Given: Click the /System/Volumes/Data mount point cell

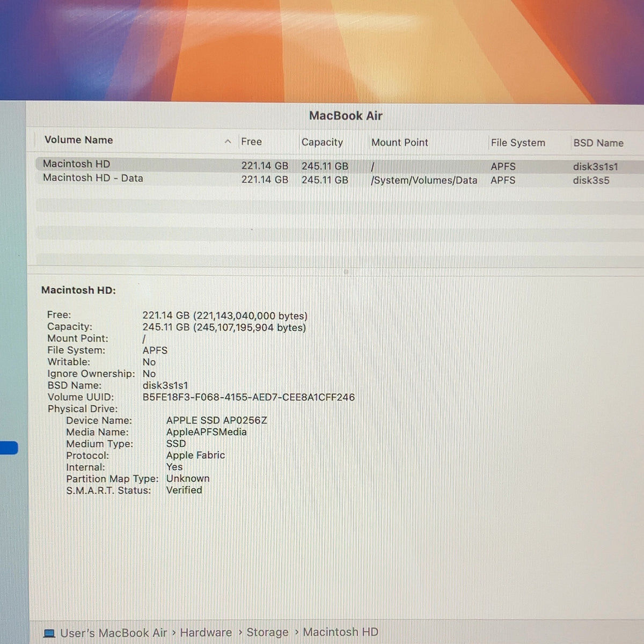Looking at the screenshot, I should click(x=424, y=180).
